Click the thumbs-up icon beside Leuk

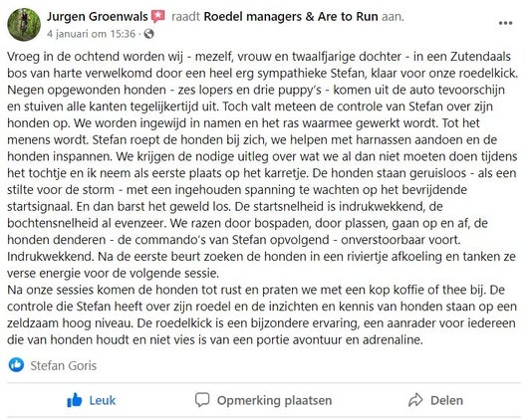75,400
